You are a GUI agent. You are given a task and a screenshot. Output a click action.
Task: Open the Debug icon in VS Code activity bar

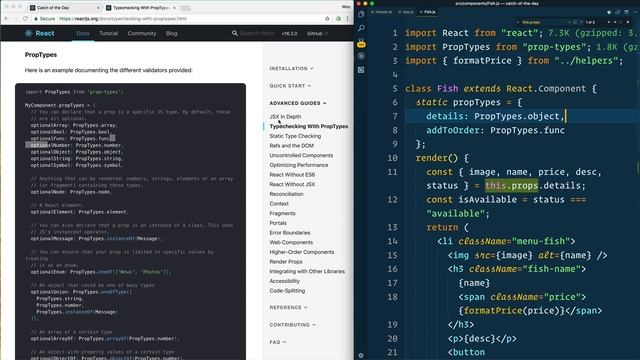click(361, 56)
